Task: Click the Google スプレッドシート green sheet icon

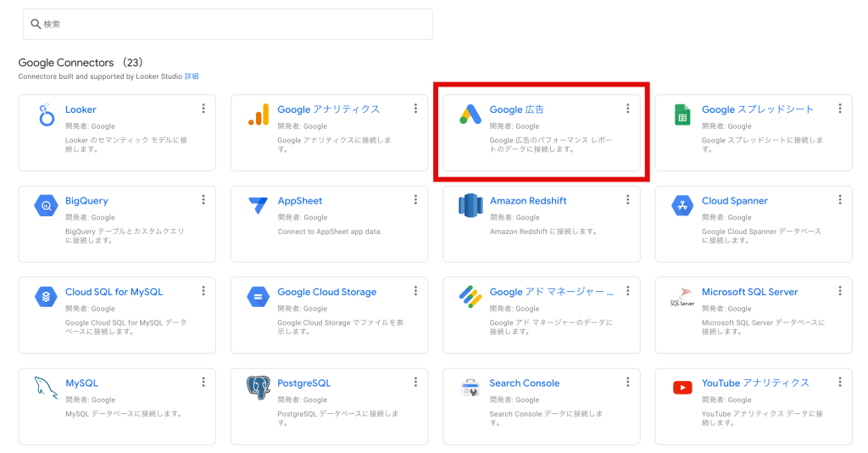Action: click(682, 115)
